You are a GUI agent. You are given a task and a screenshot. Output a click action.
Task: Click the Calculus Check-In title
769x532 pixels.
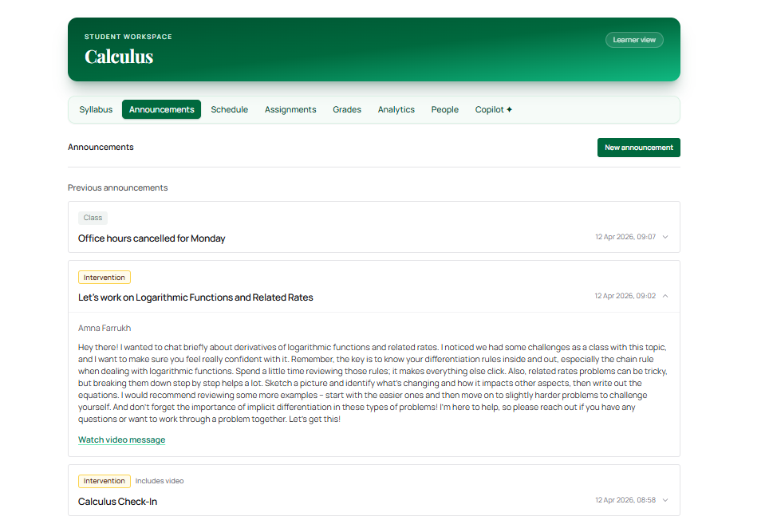118,502
